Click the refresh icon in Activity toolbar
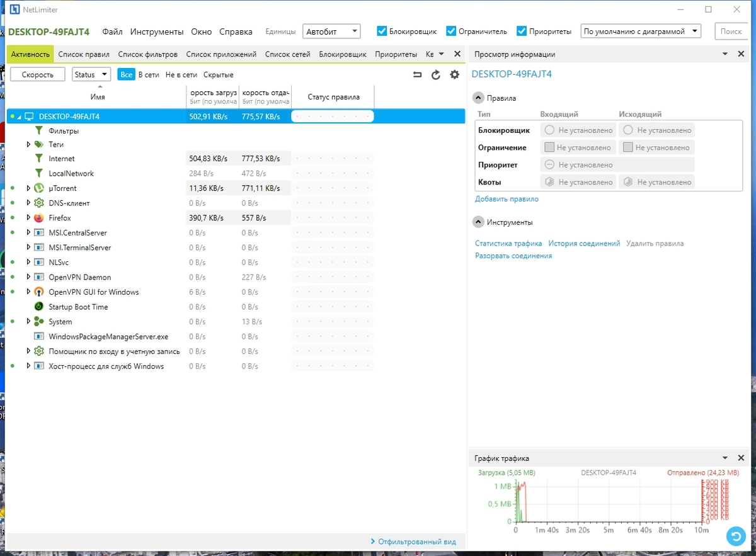Viewport: 756px width, 556px height. pos(436,75)
